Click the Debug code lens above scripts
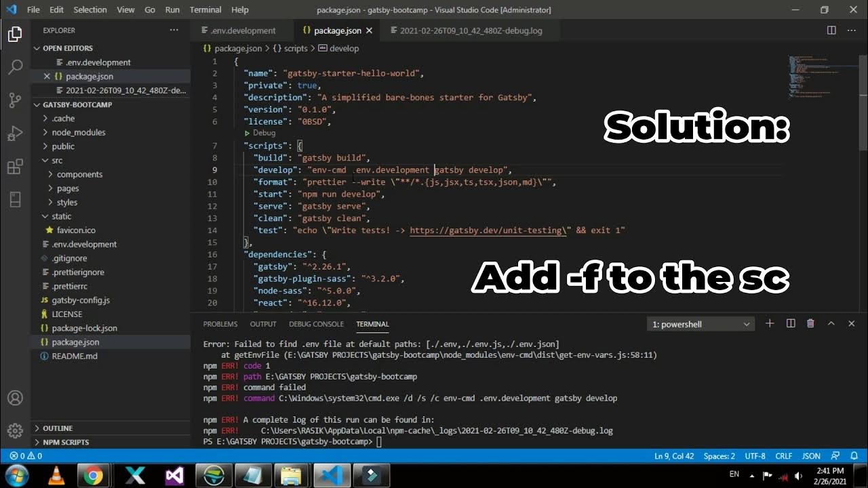The image size is (868, 488). pos(264,134)
